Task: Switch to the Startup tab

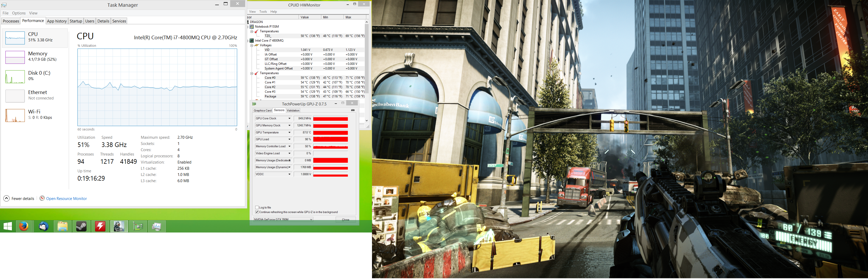Action: tap(76, 21)
